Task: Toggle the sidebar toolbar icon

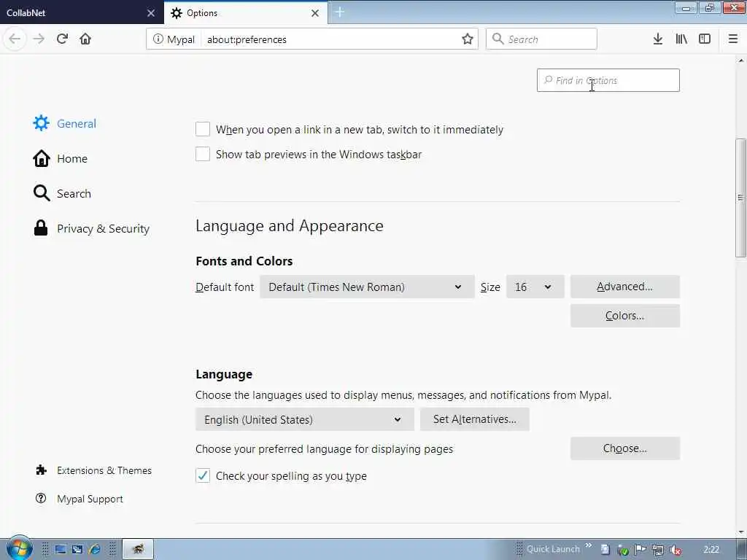Action: tap(705, 39)
